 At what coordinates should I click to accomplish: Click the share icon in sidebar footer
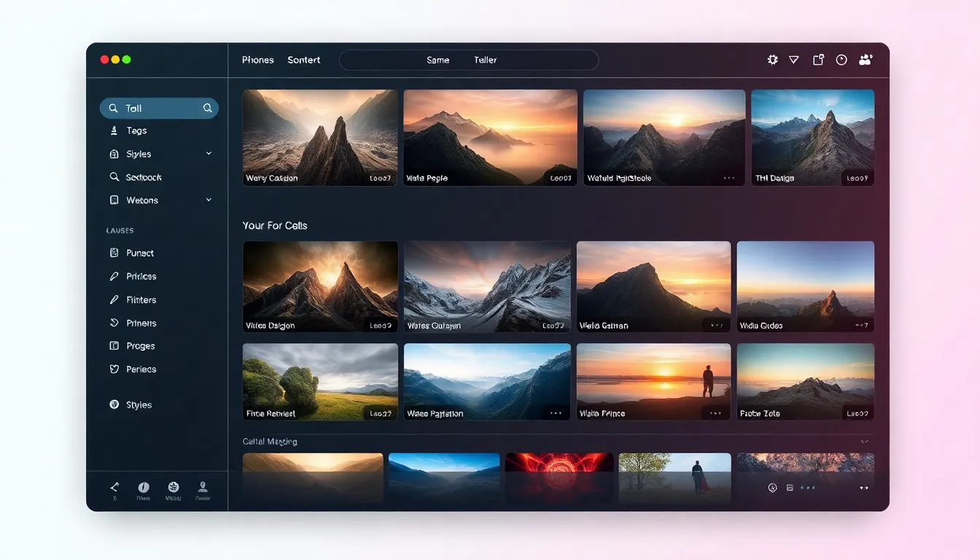[x=114, y=487]
